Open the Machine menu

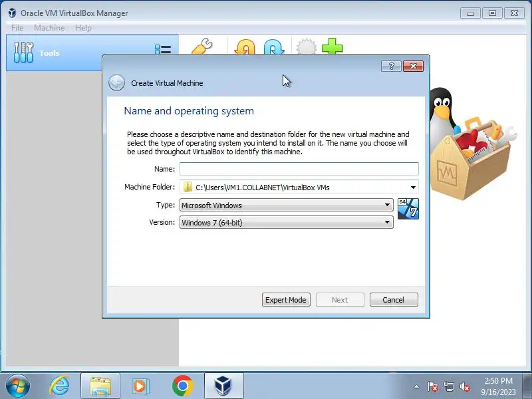[x=49, y=28]
